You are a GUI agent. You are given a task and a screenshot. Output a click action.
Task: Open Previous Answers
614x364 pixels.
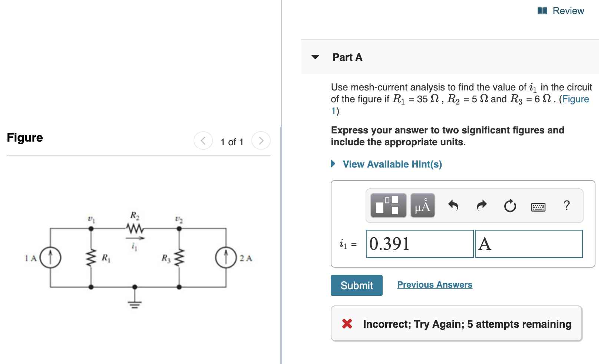click(435, 284)
